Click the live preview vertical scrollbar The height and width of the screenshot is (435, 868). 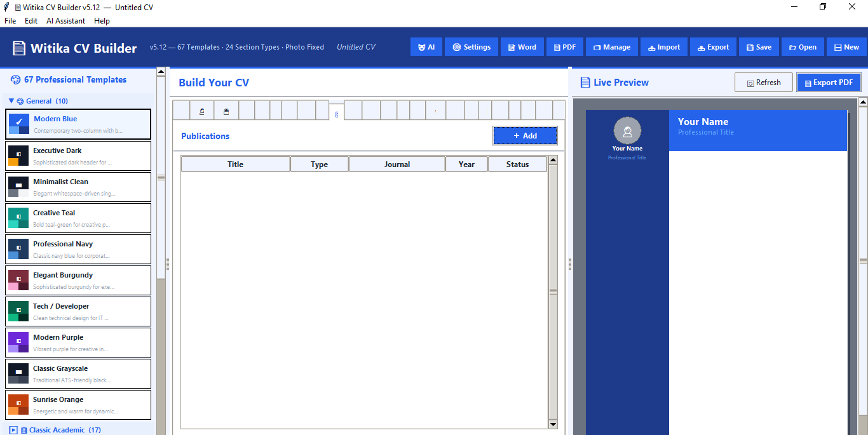(864, 260)
